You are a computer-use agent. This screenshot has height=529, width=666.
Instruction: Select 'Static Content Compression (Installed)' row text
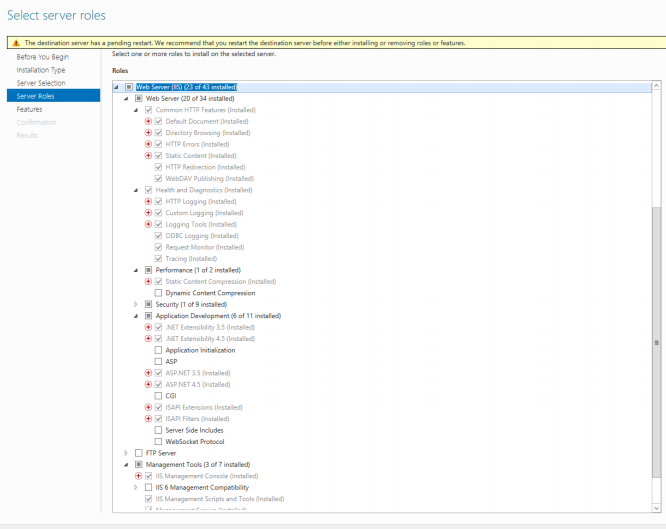[220, 282]
